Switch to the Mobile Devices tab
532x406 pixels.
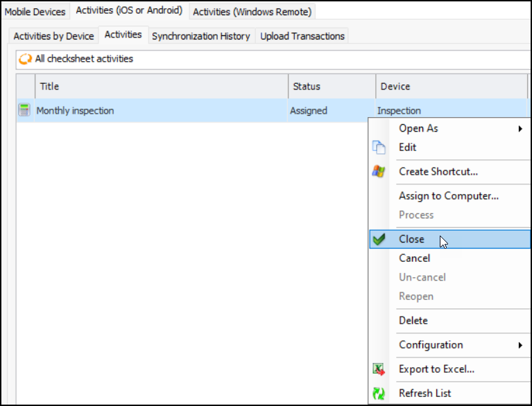[35, 11]
